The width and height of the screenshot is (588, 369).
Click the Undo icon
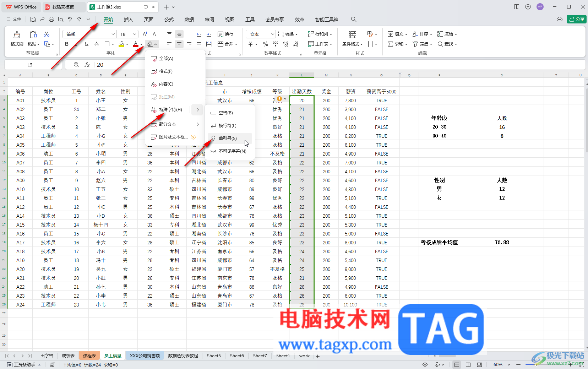pyautogui.click(x=70, y=19)
